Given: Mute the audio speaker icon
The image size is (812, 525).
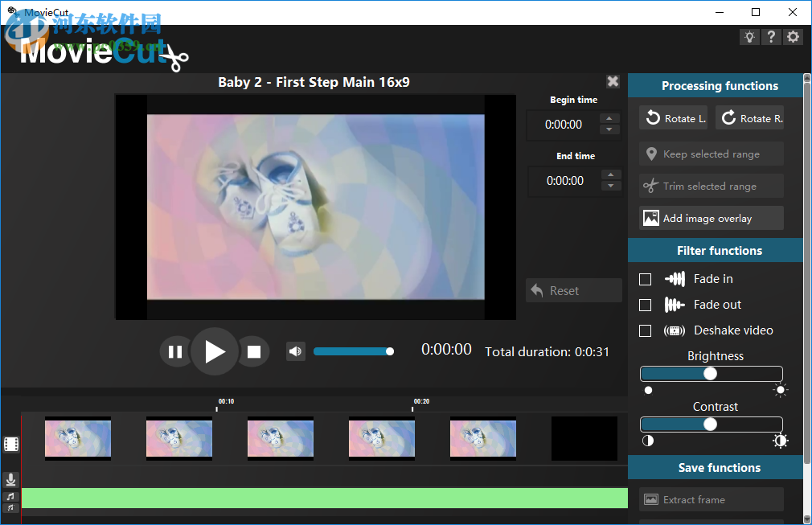Looking at the screenshot, I should coord(296,351).
